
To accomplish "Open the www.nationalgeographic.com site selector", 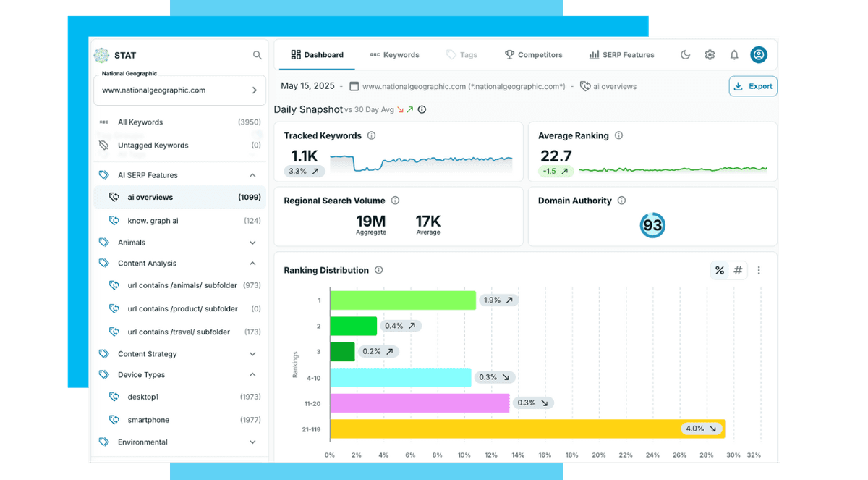I will click(x=179, y=90).
